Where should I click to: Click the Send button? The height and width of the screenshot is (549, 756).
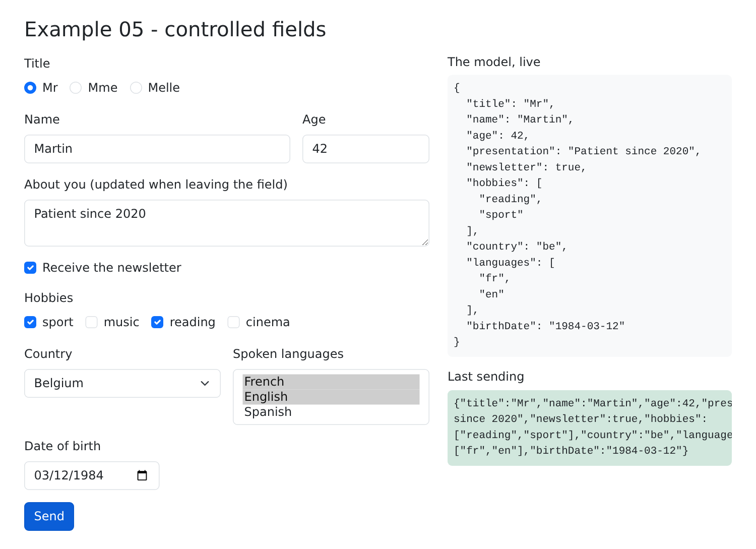(49, 516)
